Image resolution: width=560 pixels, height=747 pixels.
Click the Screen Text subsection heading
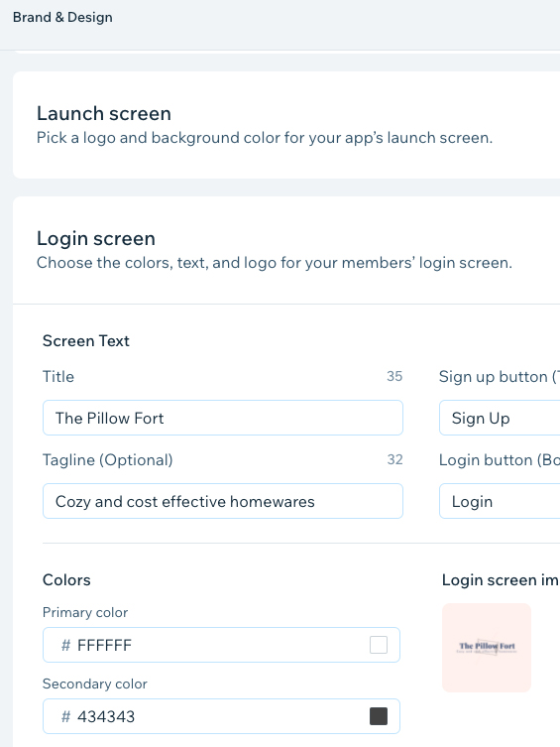pyautogui.click(x=86, y=340)
